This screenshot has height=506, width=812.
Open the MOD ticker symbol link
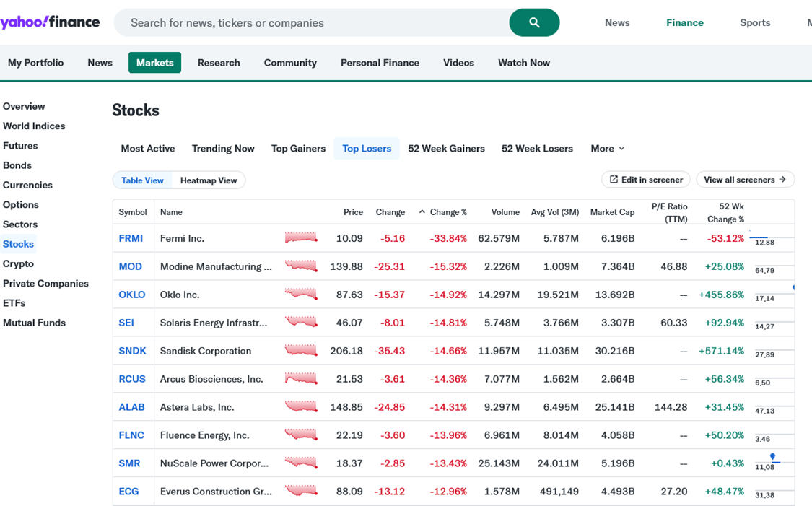(131, 266)
